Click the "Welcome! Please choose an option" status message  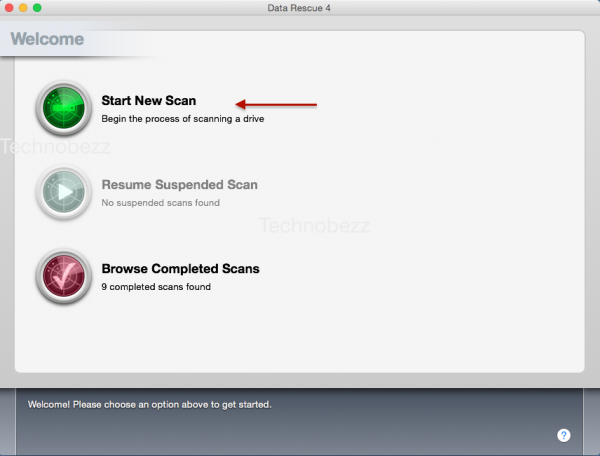pyautogui.click(x=150, y=405)
